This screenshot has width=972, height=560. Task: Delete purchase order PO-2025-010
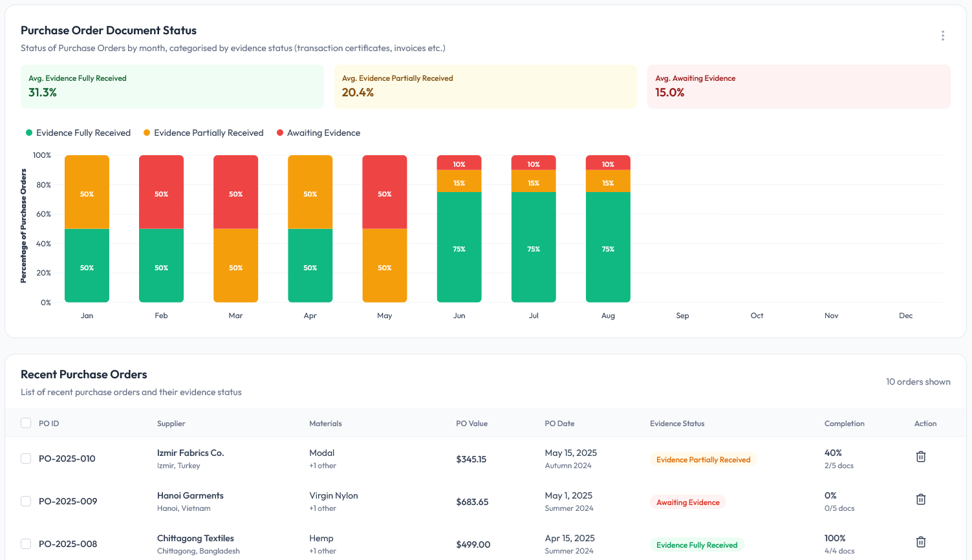click(x=921, y=457)
